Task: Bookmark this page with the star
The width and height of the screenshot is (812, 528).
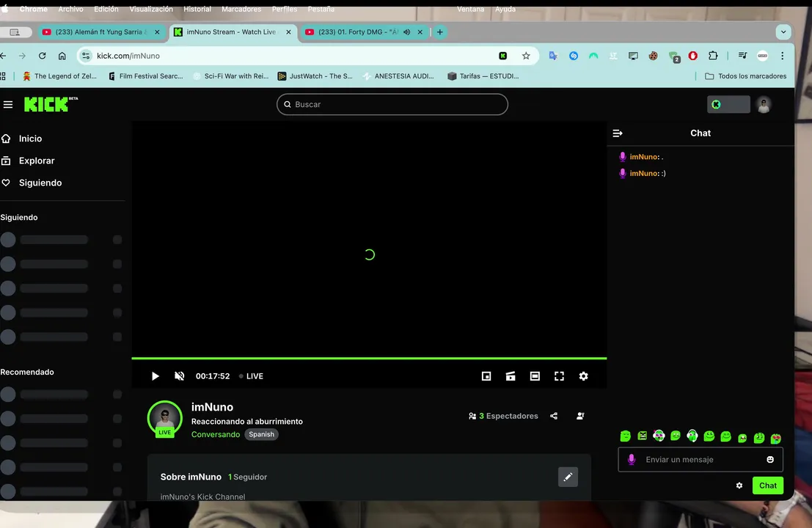Action: tap(526, 56)
